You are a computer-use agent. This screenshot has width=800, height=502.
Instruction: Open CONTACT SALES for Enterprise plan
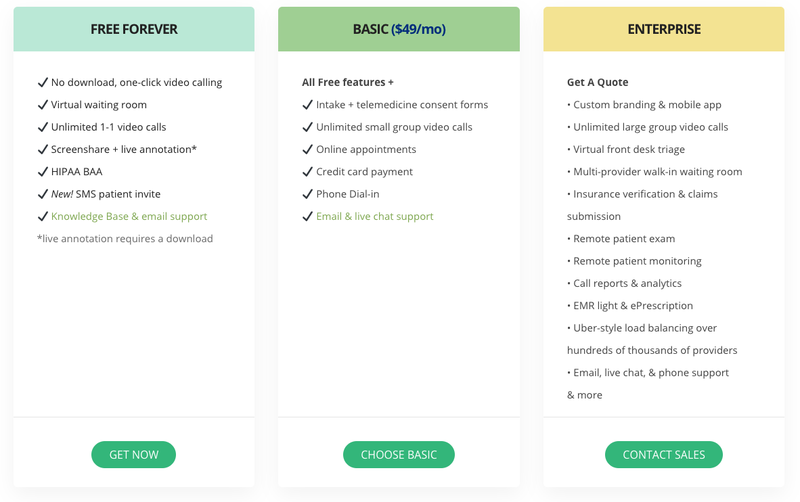point(663,455)
